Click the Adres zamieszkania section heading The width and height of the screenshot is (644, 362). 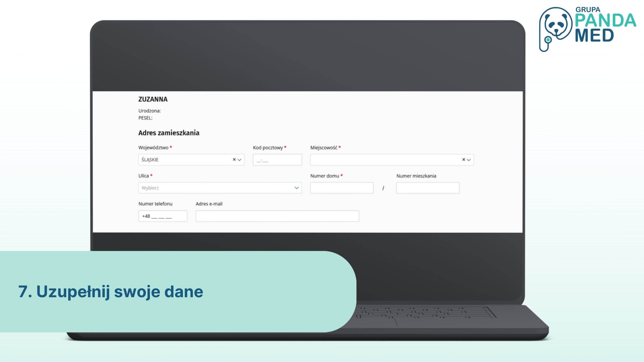click(x=169, y=133)
